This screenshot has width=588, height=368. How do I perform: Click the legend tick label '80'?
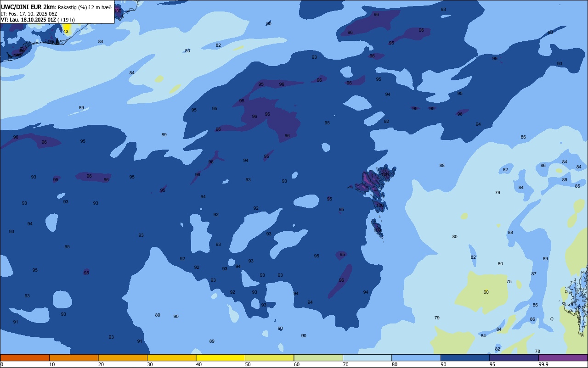(x=395, y=364)
